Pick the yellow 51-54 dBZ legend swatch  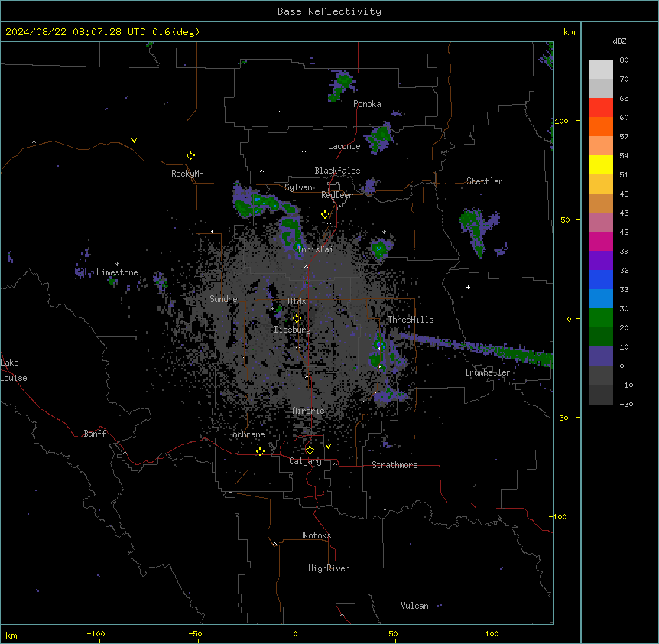[601, 164]
